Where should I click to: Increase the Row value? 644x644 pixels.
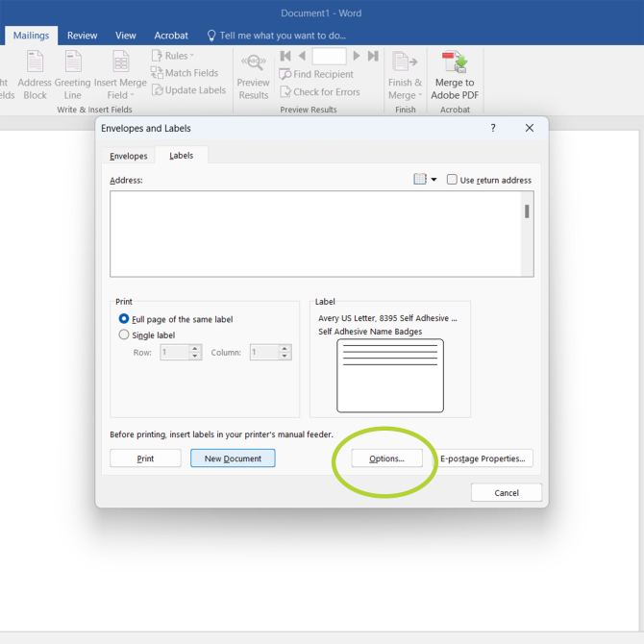pyautogui.click(x=195, y=348)
